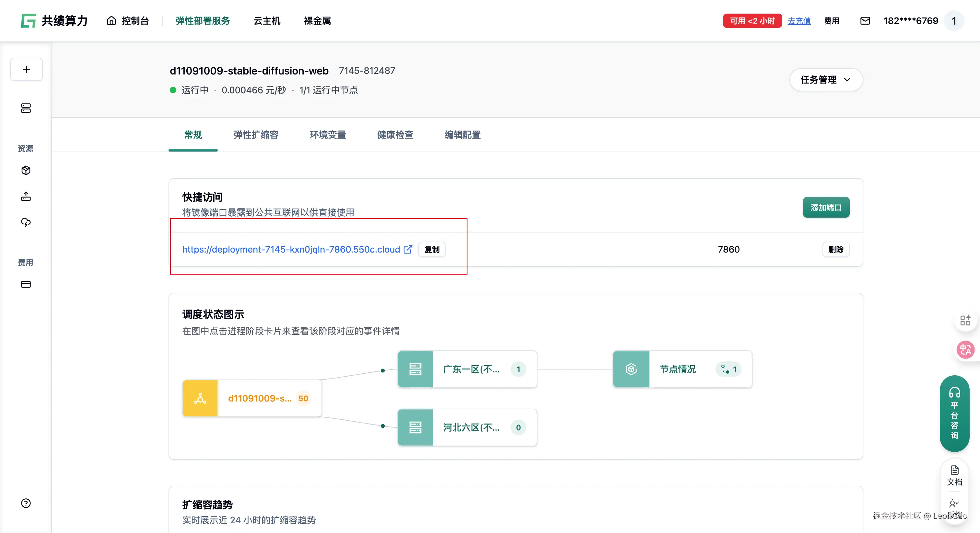Open the billing card sidebar icon
The height and width of the screenshot is (533, 980).
[26, 284]
